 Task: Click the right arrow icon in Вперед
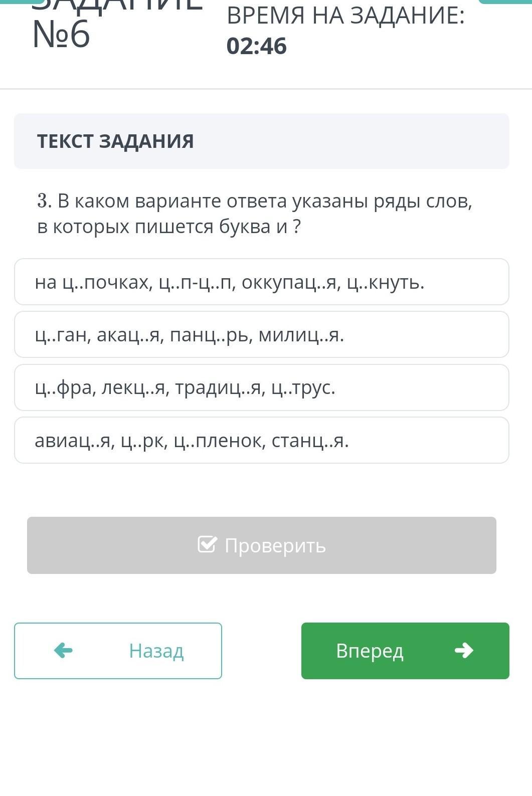(464, 650)
